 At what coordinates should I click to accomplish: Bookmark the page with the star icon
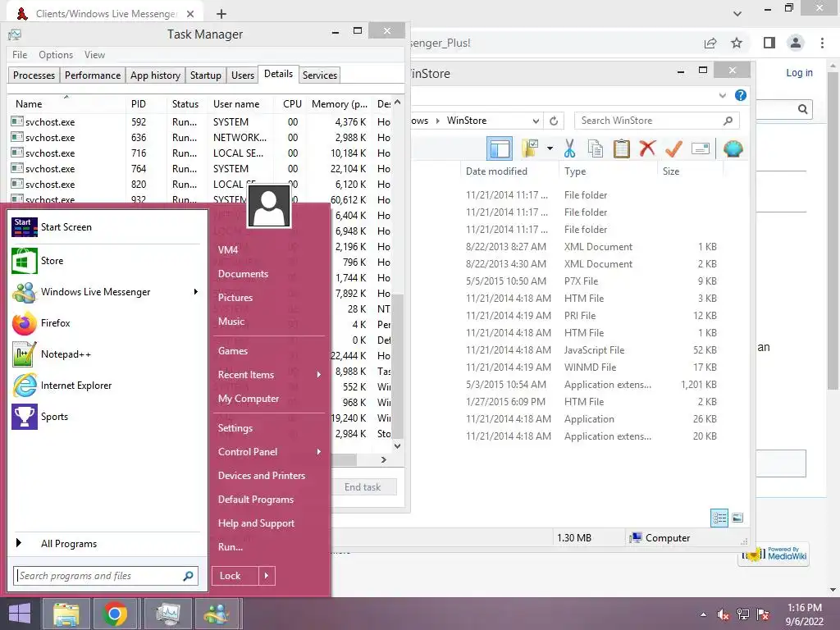[x=737, y=43]
